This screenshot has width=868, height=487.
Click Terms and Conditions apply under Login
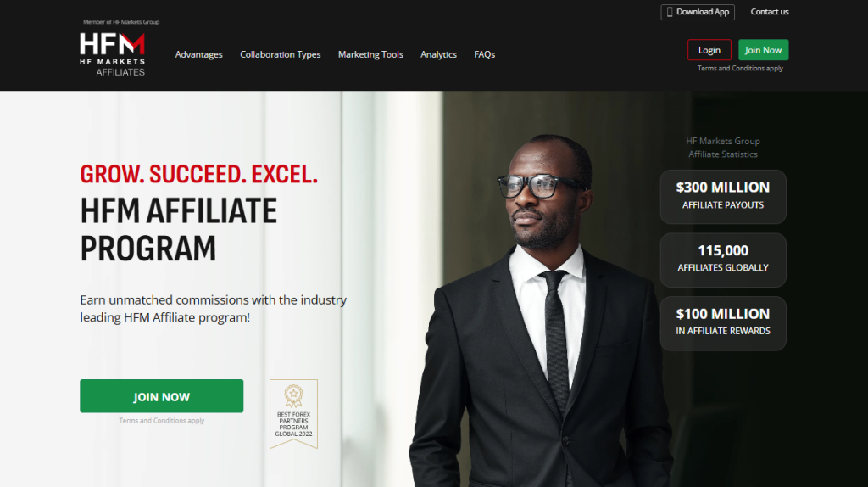pyautogui.click(x=740, y=68)
